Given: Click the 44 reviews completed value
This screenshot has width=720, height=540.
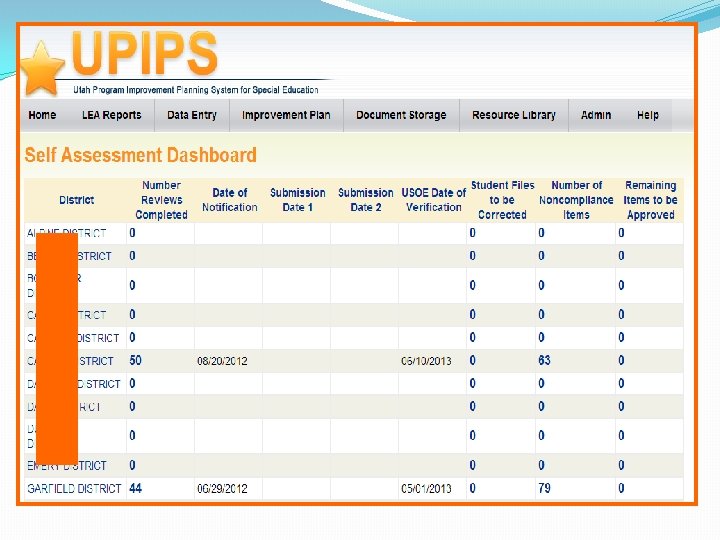Looking at the screenshot, I should (x=135, y=488).
